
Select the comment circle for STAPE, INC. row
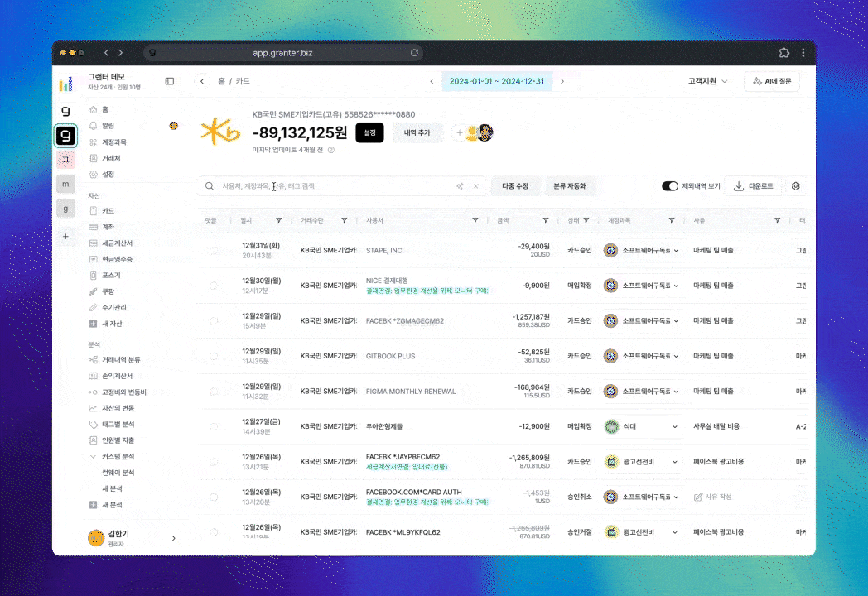click(x=214, y=250)
